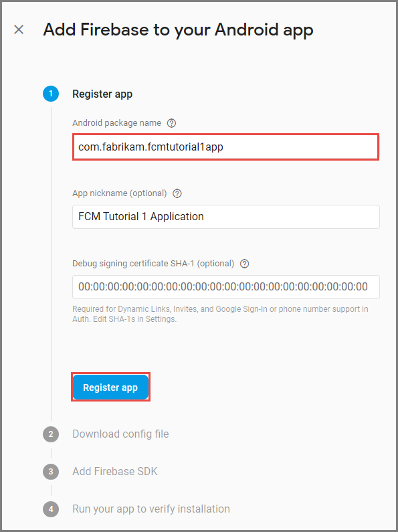Open help icon beside App nickname
The image size is (398, 532).
point(177,193)
